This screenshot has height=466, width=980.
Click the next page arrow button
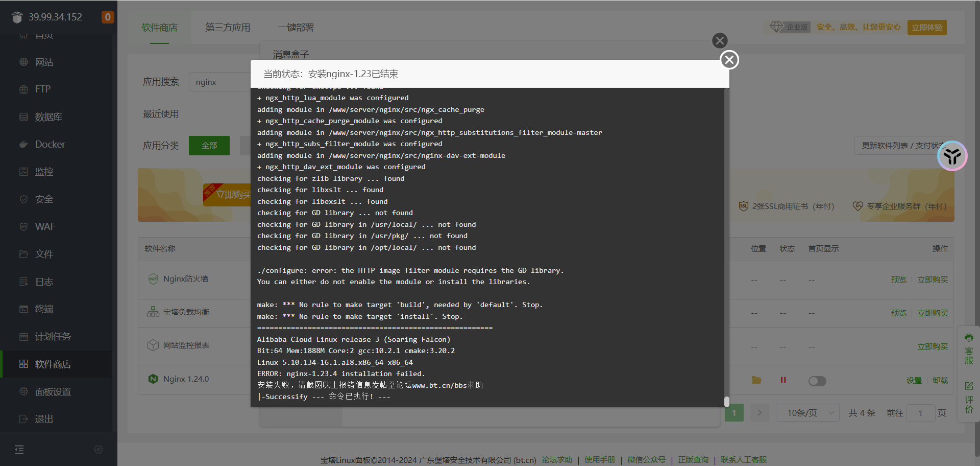[x=759, y=413]
